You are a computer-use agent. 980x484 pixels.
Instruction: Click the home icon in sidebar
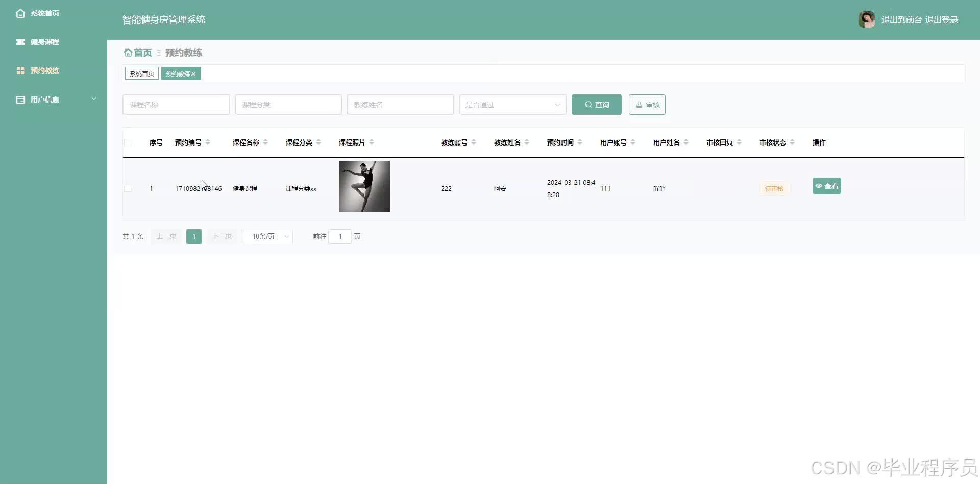click(20, 13)
